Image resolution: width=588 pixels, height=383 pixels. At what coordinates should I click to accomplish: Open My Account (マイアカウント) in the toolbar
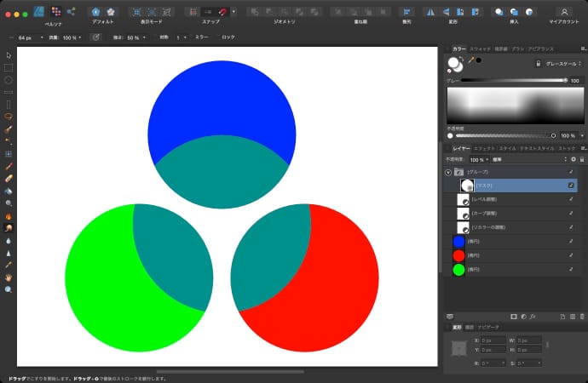(564, 12)
